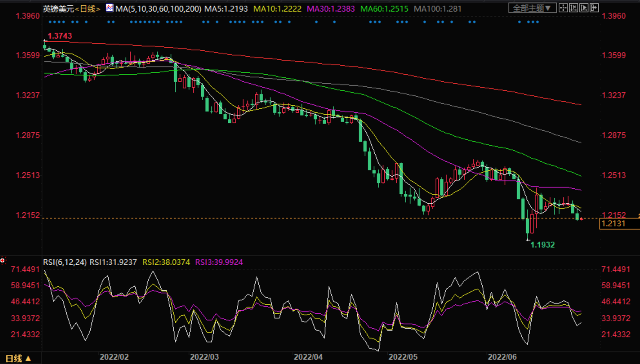Click the MA indicator chart icon
Viewport: 640px width, 364px height.
(110, 8)
